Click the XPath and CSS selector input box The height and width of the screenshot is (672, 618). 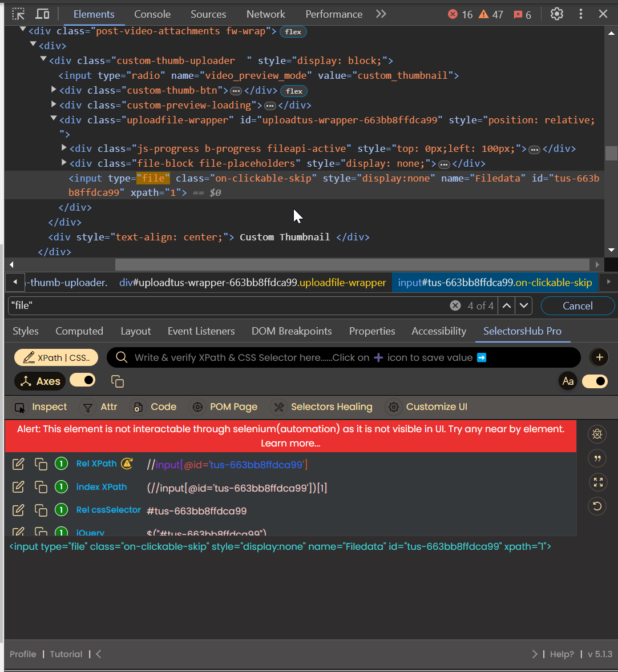344,357
